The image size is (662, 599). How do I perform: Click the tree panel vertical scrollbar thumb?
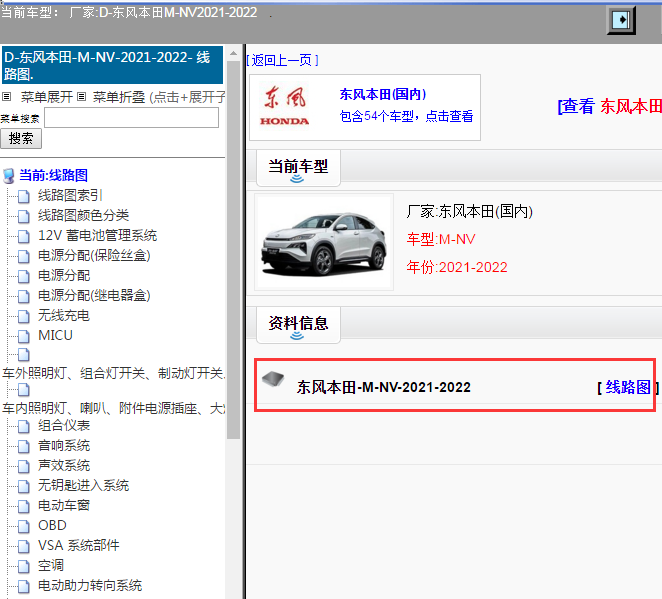coord(233,250)
